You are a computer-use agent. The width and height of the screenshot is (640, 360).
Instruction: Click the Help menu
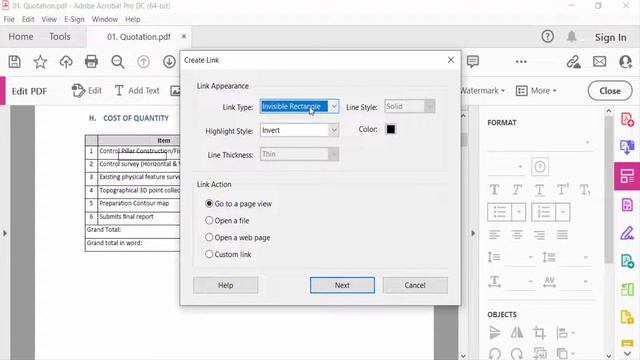click(133, 19)
